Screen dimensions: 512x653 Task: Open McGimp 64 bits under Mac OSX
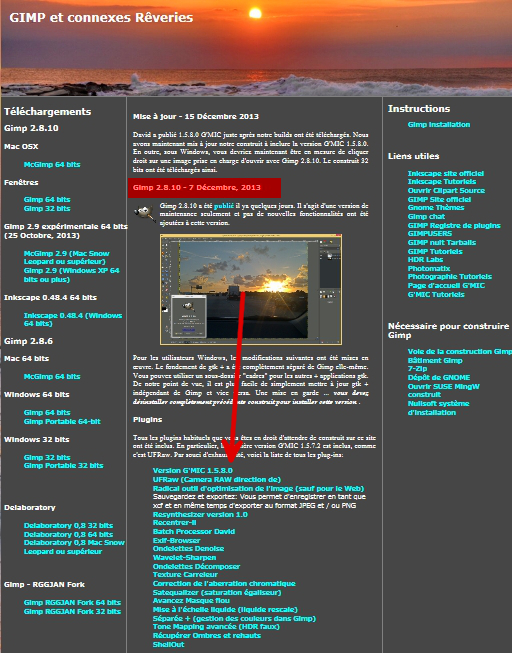point(52,164)
